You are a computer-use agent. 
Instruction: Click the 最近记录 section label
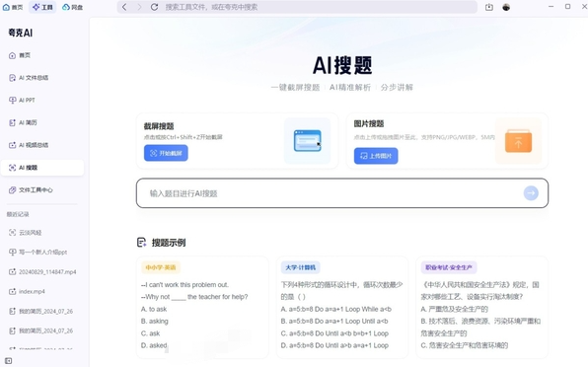pyautogui.click(x=18, y=214)
